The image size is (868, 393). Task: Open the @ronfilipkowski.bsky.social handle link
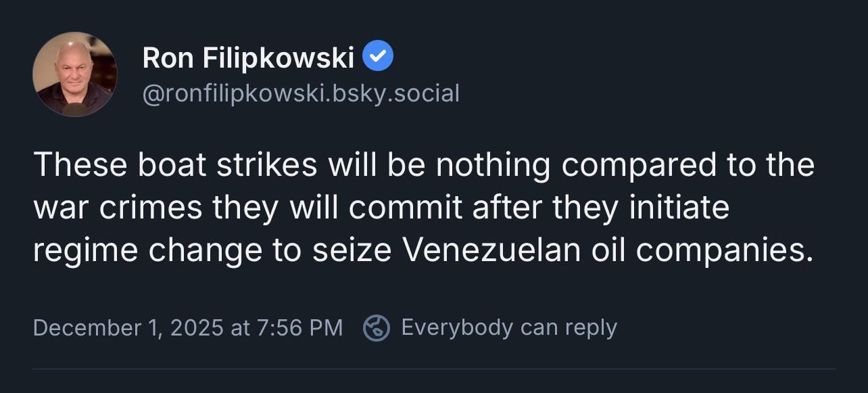point(301,93)
